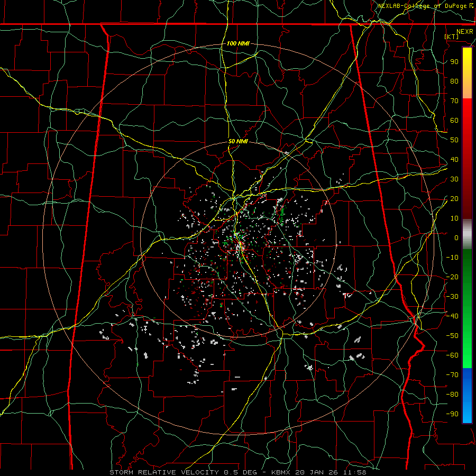Click the 10 value on velocity scale
The height and width of the screenshot is (476, 476).
454,218
